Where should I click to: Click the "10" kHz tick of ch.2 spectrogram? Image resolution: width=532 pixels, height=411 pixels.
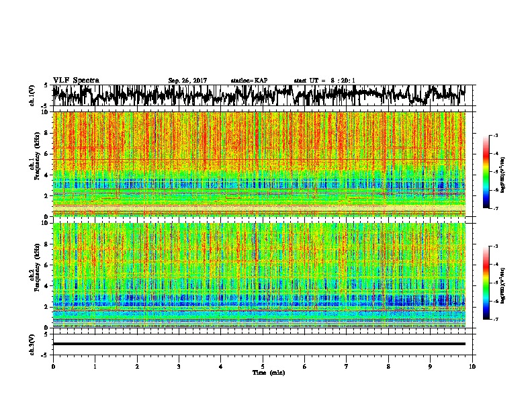pos(46,223)
